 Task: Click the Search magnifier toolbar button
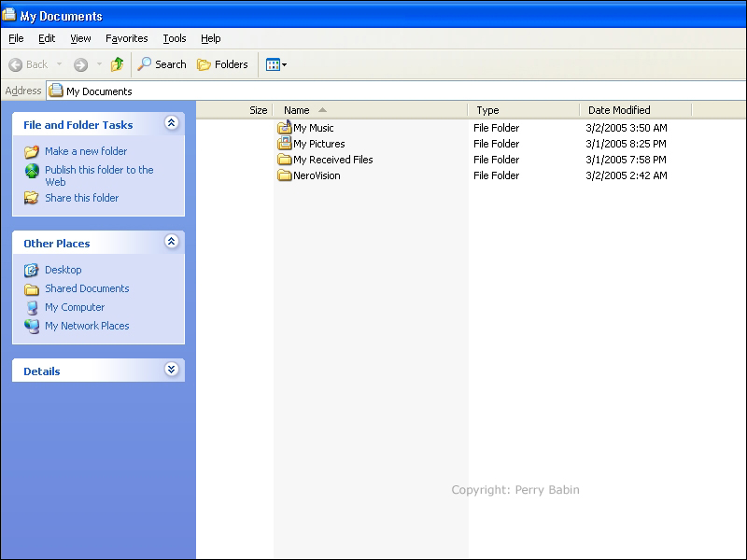click(x=162, y=64)
